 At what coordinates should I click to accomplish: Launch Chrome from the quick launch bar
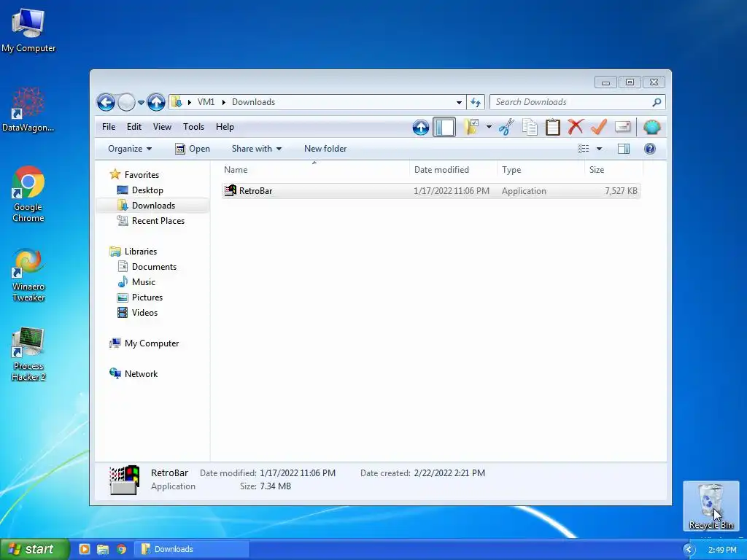pyautogui.click(x=122, y=549)
